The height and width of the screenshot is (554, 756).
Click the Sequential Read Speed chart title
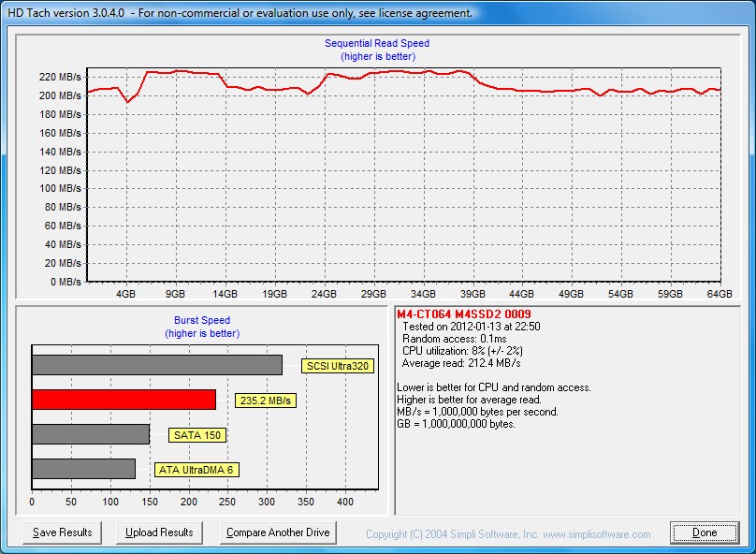click(x=377, y=43)
